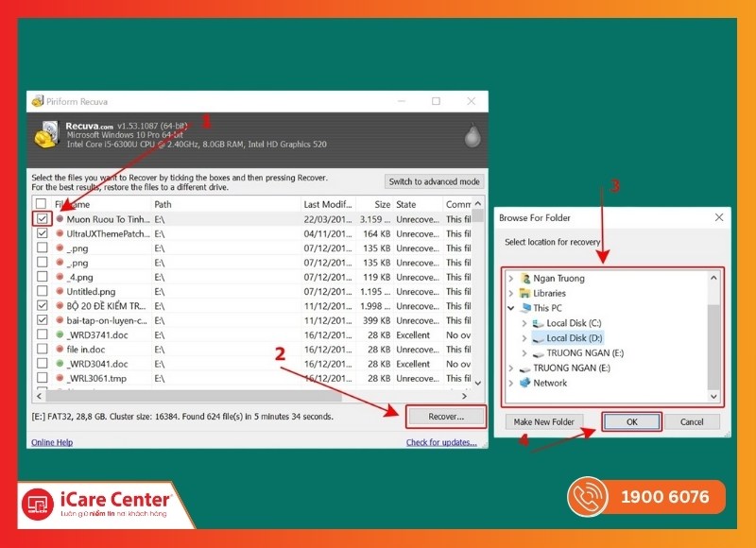
Task: Uncheck the UltraUXThemePatch file checkbox
Action: coord(42,233)
